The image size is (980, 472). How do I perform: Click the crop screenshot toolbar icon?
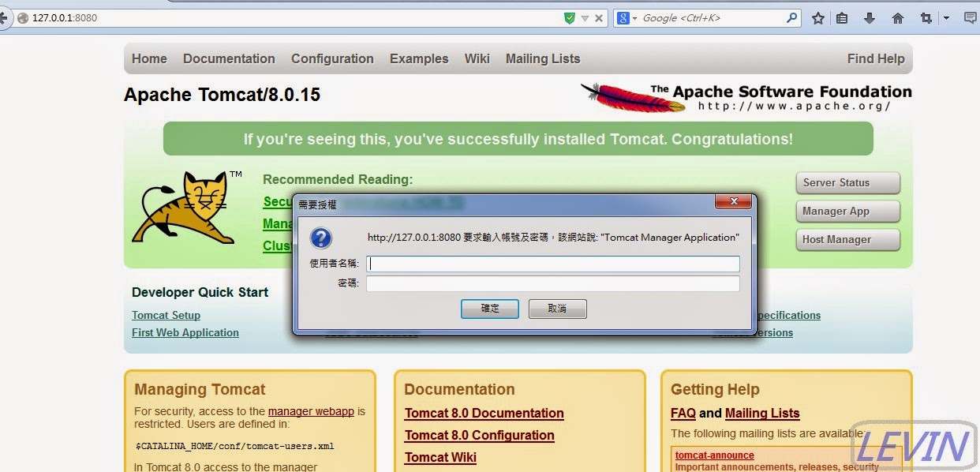[926, 17]
